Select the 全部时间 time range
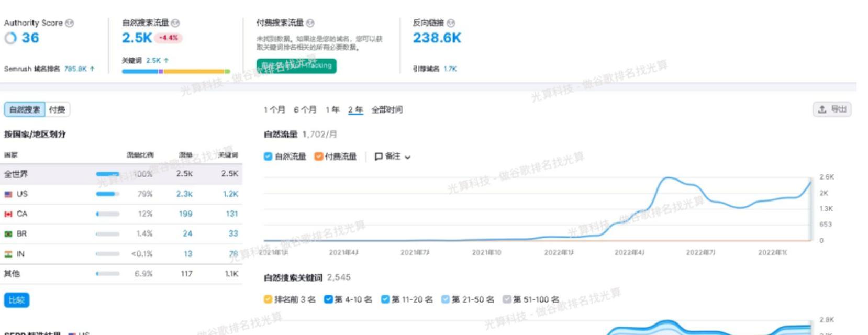This screenshot has height=335, width=868. click(x=387, y=109)
